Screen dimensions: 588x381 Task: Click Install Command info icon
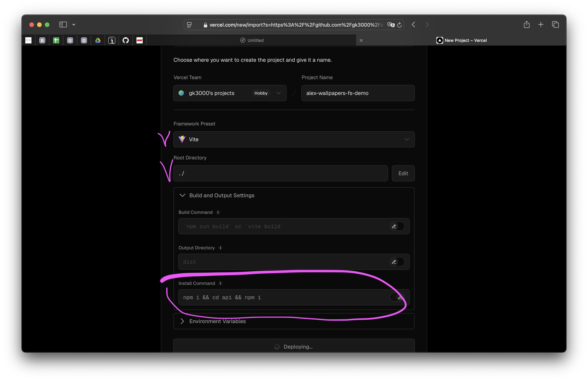tap(220, 283)
